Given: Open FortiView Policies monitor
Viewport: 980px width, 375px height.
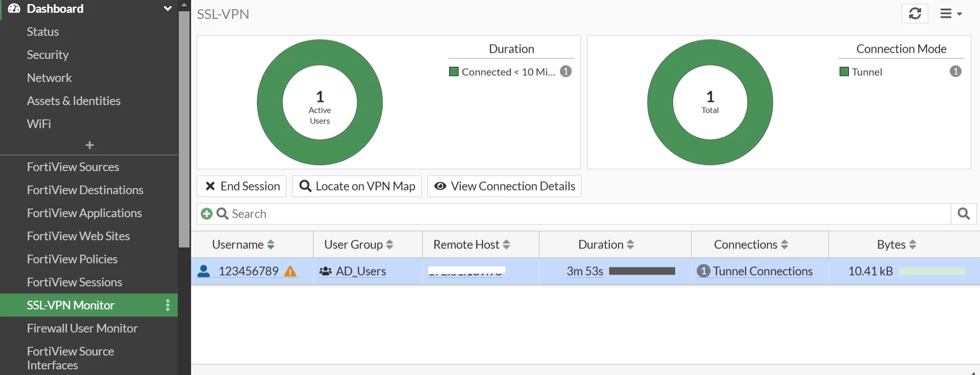Looking at the screenshot, I should (x=72, y=259).
